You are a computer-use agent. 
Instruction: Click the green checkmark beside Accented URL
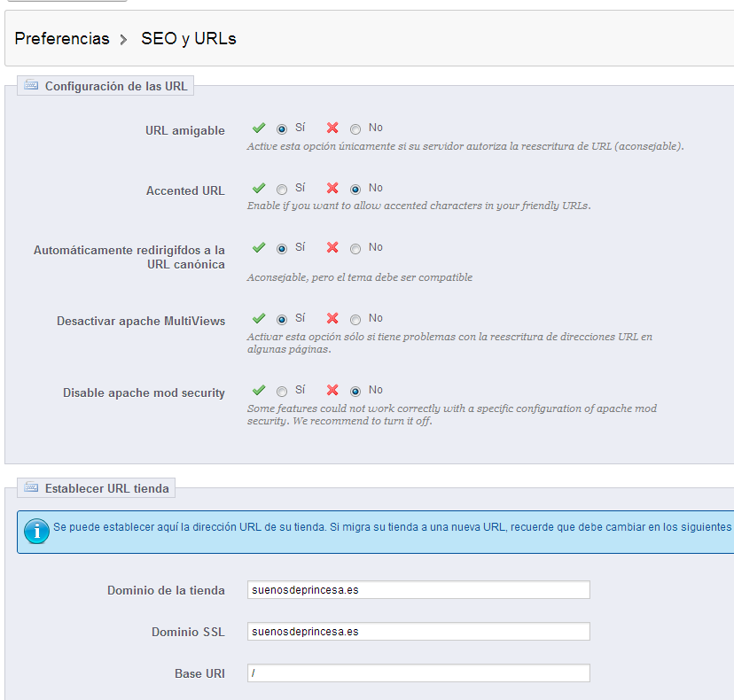(259, 188)
